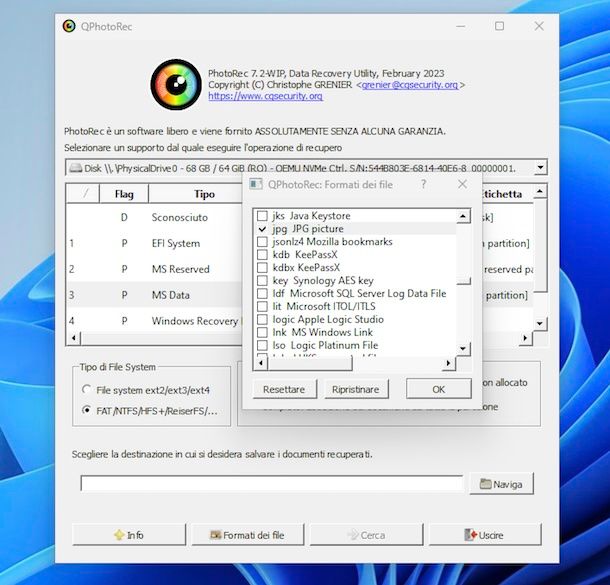
Task: Click the partition table left scroll arrow
Action: 74,338
